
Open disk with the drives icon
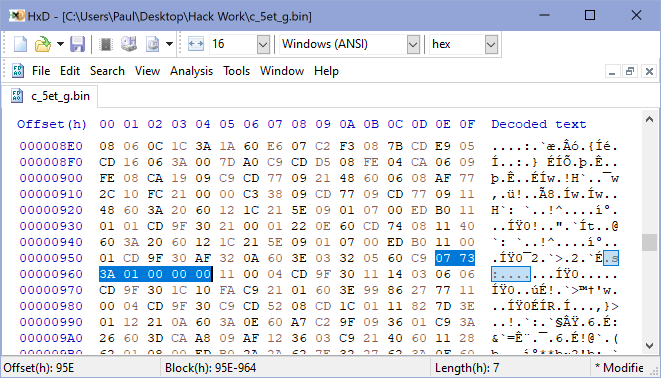pyautogui.click(x=129, y=44)
